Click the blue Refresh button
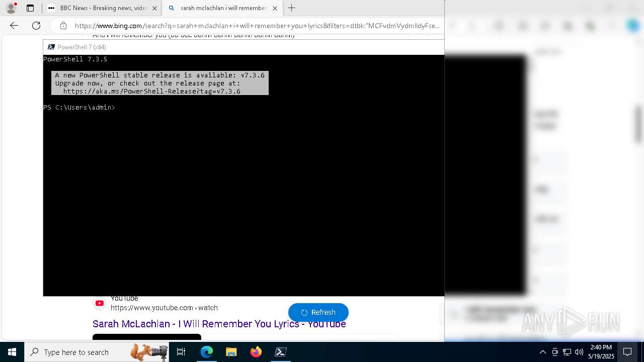 tap(318, 312)
